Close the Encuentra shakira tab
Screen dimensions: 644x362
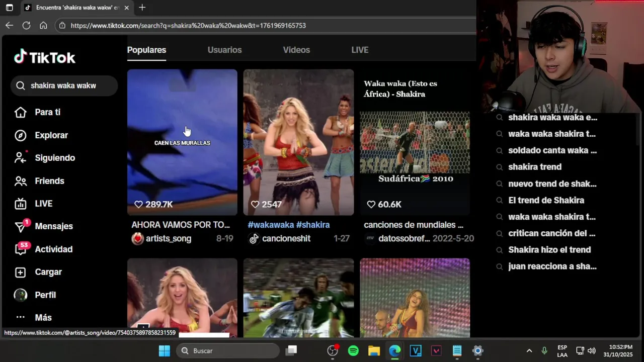(126, 8)
